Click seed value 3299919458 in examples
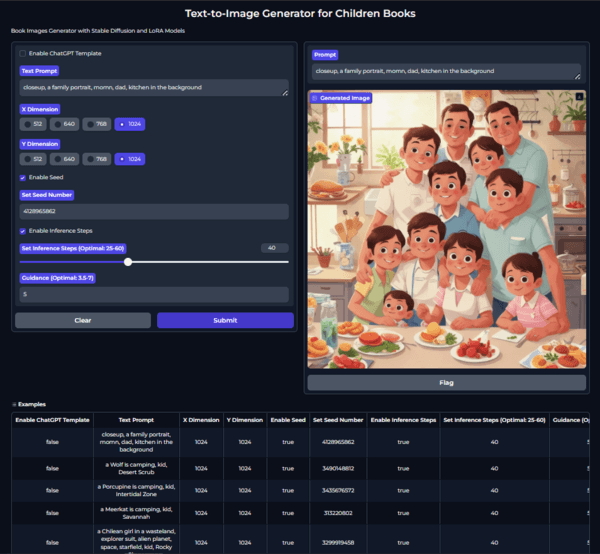The image size is (600, 554). pos(338,543)
